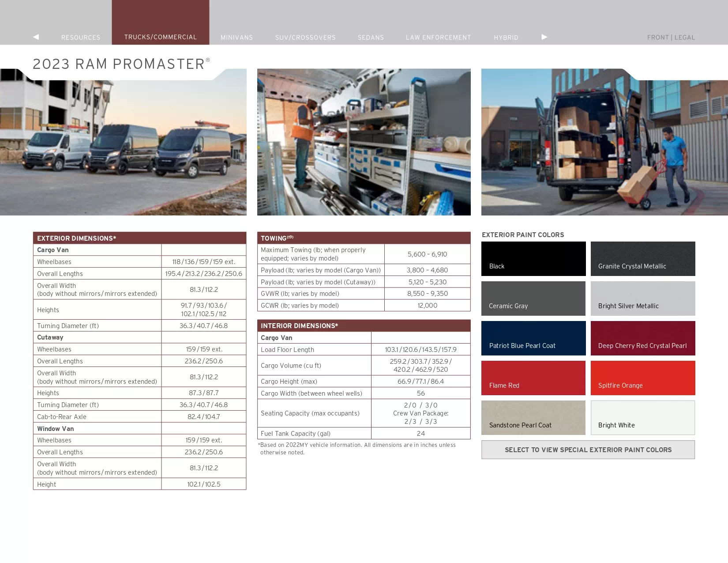This screenshot has width=728, height=563.
Task: Pick the Bright Silver Metallic swatch
Action: pyautogui.click(x=643, y=299)
